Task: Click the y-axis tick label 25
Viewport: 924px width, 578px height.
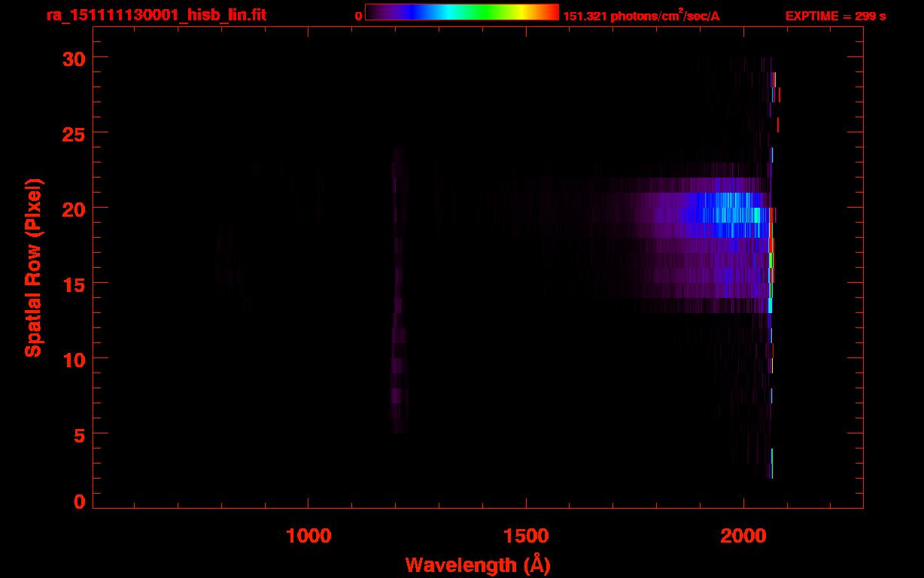Action: point(74,133)
